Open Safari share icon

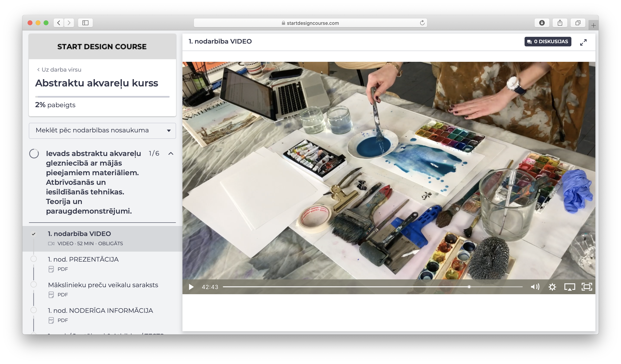(560, 23)
